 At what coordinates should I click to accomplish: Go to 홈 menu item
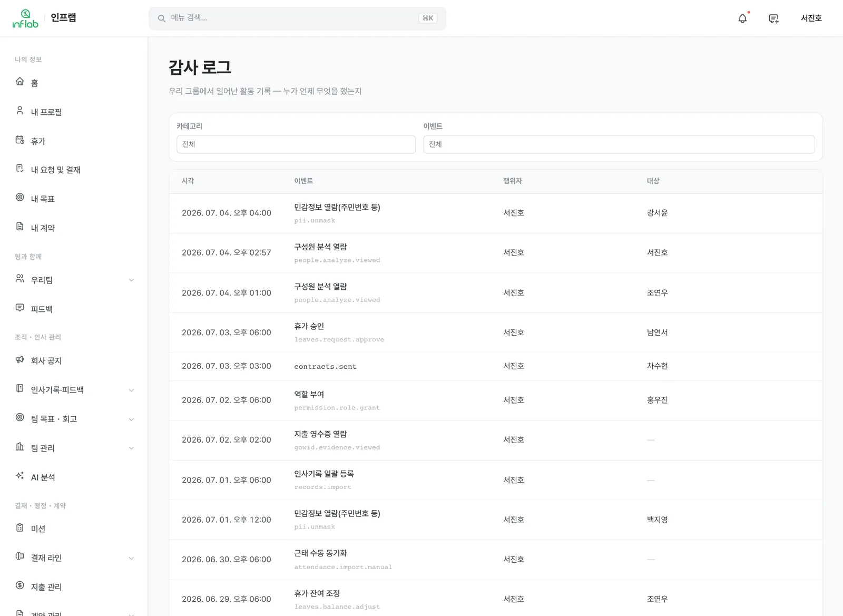74,83
